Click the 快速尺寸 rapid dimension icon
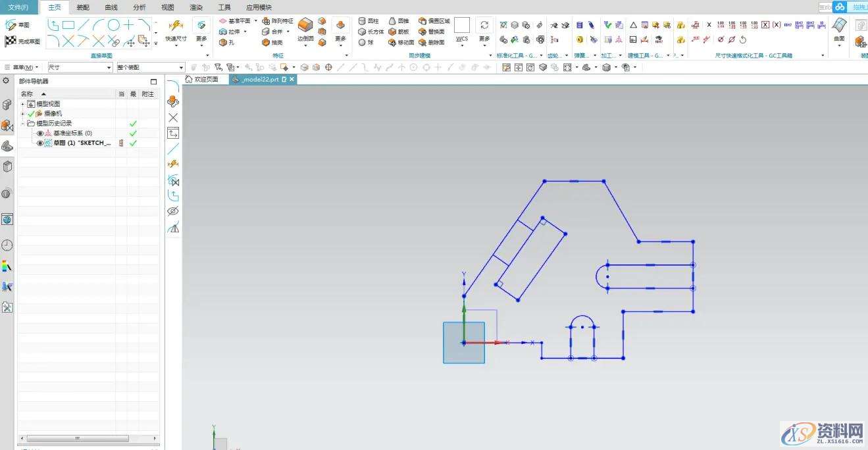 pos(176,26)
